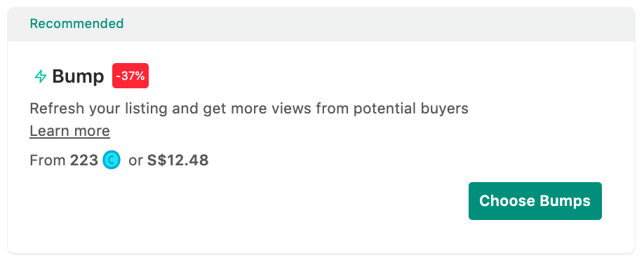
Task: Click the S$12.48 price text
Action: point(178,160)
